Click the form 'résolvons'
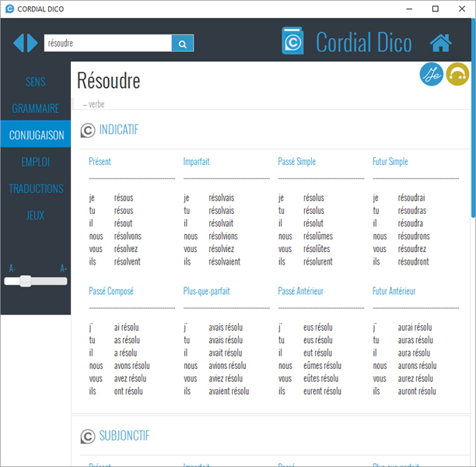This screenshot has height=467, width=476. [x=128, y=236]
